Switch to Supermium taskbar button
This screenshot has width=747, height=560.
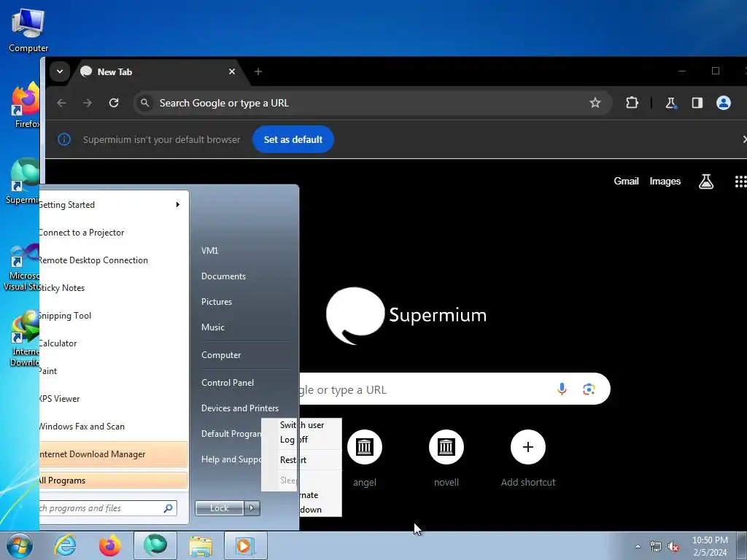point(155,545)
